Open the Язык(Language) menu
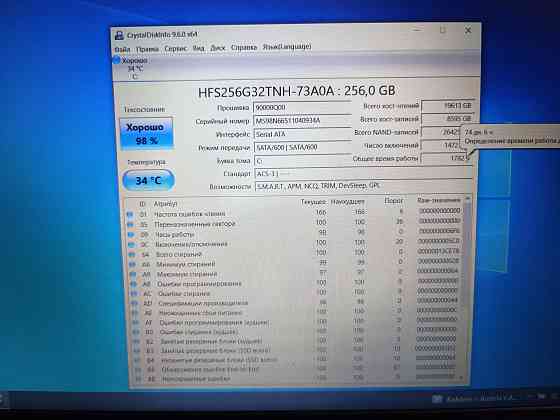The image size is (560, 420). tap(287, 47)
